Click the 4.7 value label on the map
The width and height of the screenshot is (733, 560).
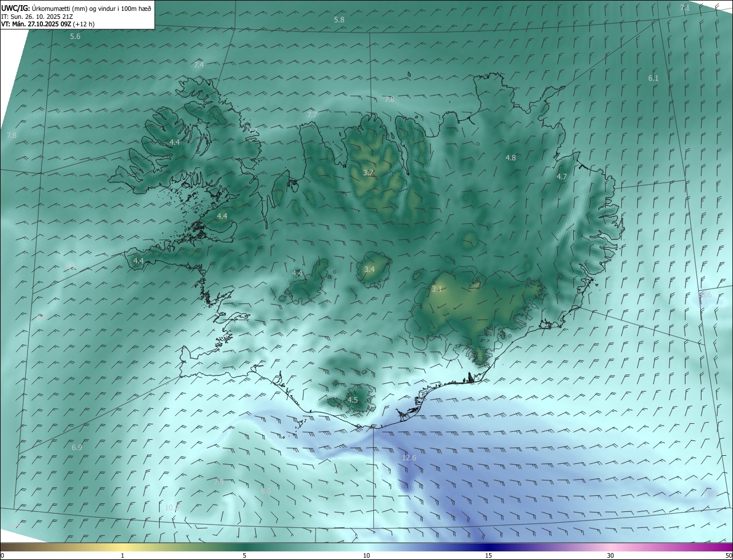click(562, 177)
